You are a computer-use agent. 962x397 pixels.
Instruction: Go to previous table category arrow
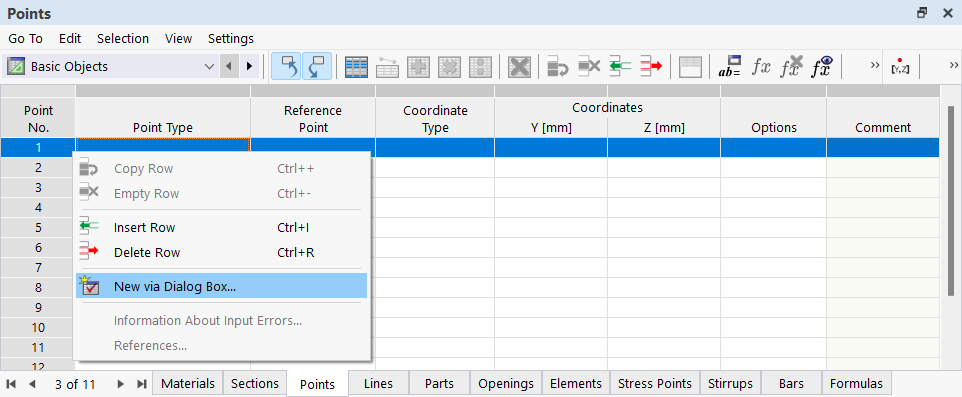229,66
